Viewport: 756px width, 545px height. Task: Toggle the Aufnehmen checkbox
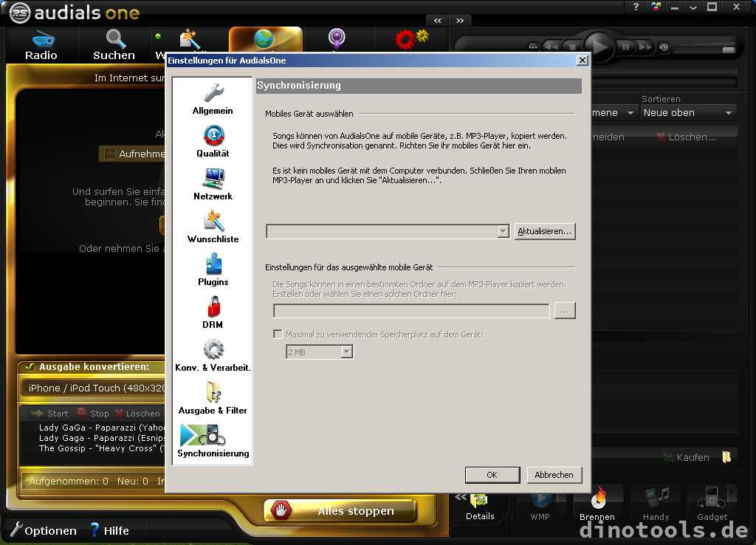tap(110, 154)
